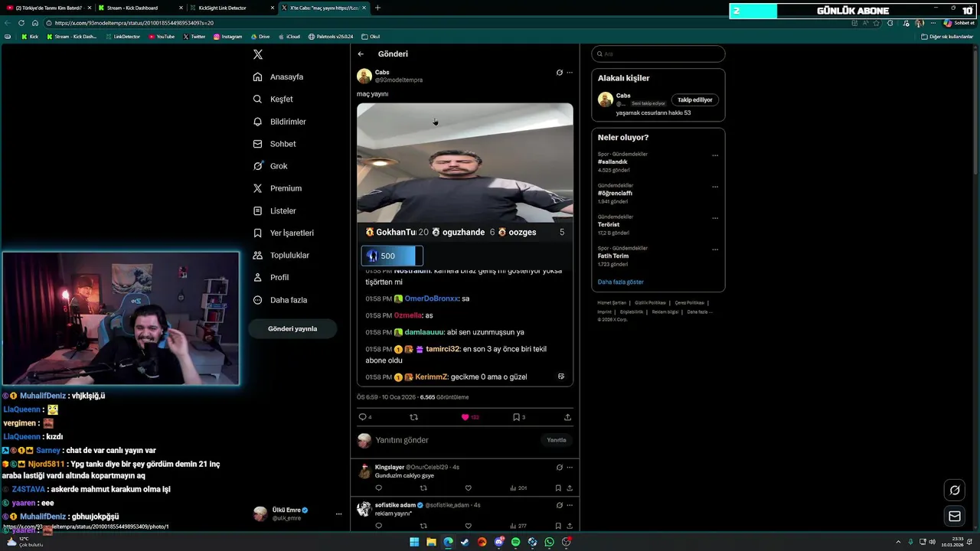980x551 pixels.
Task: Open Profil page
Action: [x=271, y=277]
